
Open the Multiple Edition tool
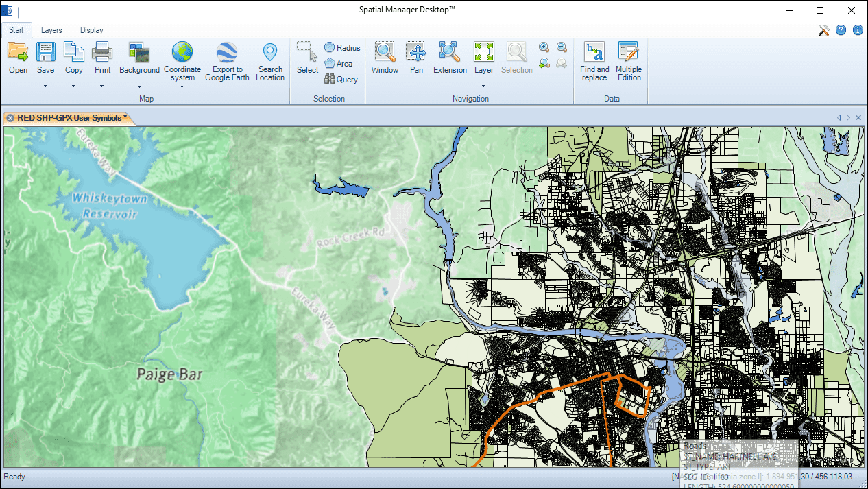click(x=629, y=61)
